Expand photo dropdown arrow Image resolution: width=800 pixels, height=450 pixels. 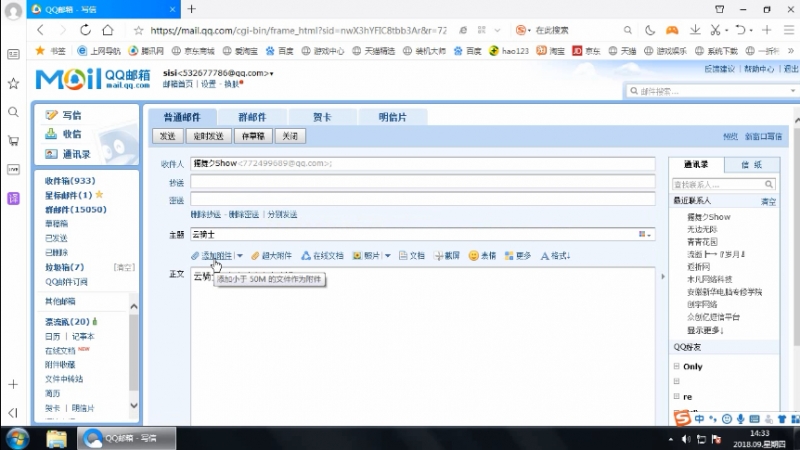coord(388,256)
